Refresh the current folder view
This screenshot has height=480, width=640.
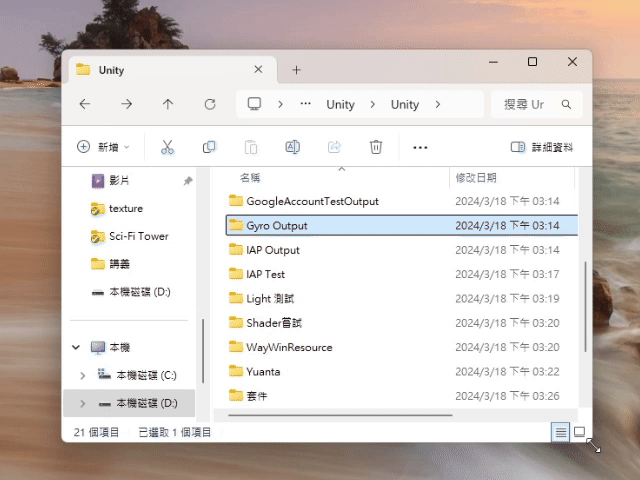pyautogui.click(x=210, y=104)
